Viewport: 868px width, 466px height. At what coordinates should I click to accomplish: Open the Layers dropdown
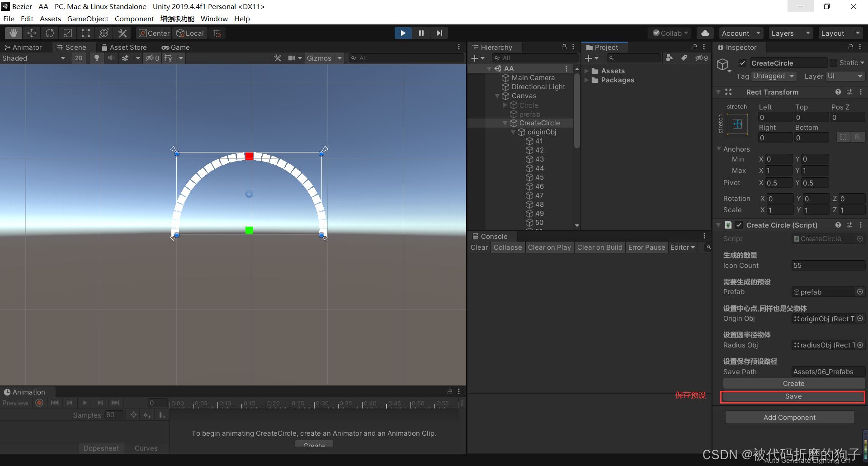[x=790, y=33]
